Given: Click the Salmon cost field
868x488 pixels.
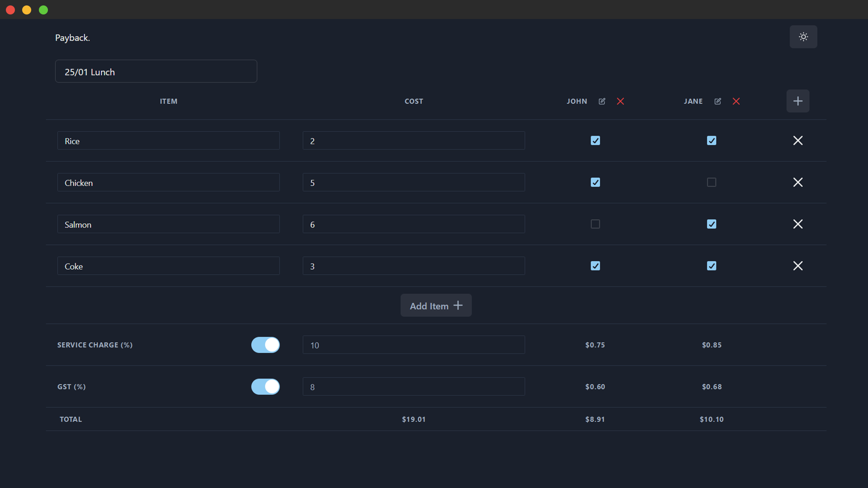Looking at the screenshot, I should 413,224.
